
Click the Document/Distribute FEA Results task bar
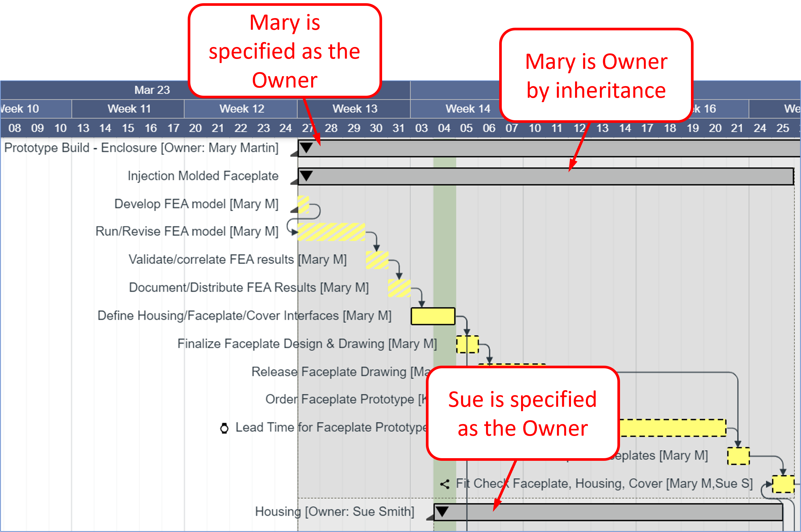[x=399, y=288]
